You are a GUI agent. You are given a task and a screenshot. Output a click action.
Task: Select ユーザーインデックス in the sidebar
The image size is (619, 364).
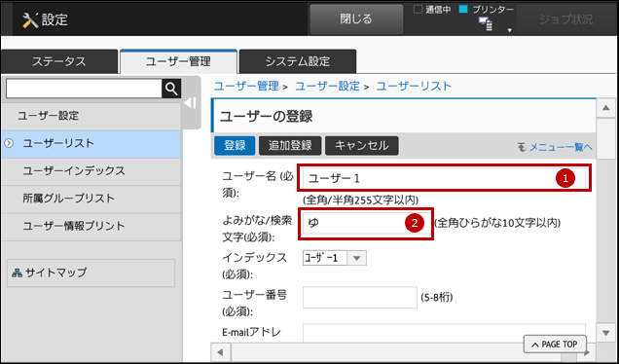(91, 171)
